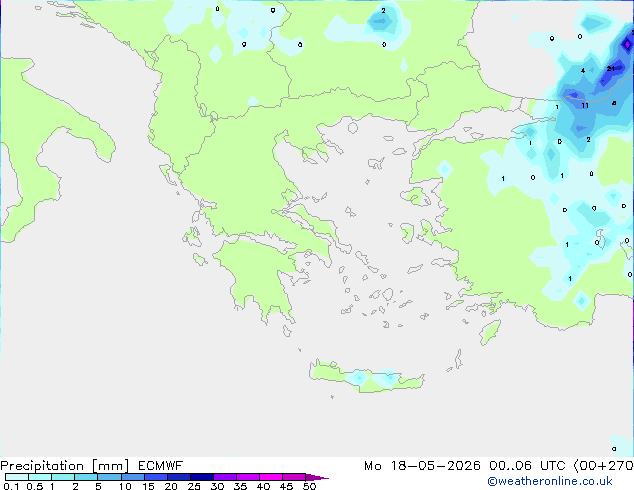This screenshot has height=490, width=634.
Task: Click the 20–25 mm legend color swatch
Action: pyautogui.click(x=178, y=477)
